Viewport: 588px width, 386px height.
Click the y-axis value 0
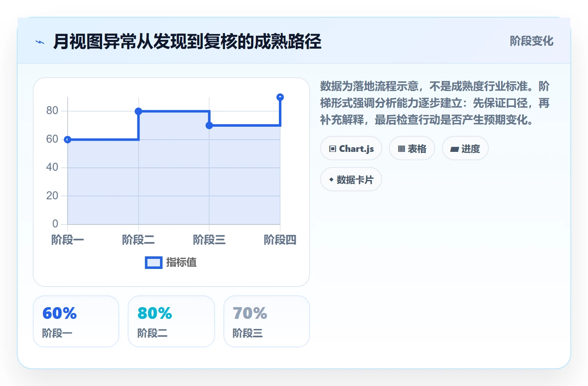coord(55,224)
